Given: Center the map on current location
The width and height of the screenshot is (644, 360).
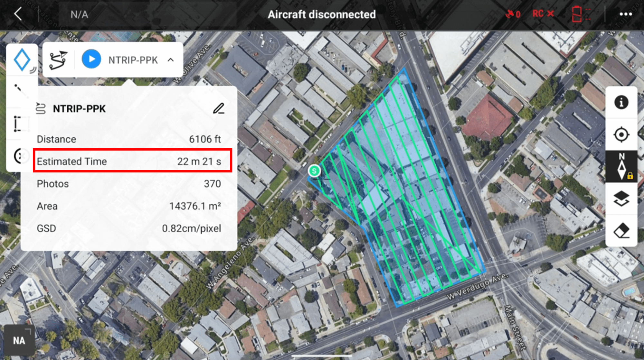Looking at the screenshot, I should pyautogui.click(x=621, y=135).
